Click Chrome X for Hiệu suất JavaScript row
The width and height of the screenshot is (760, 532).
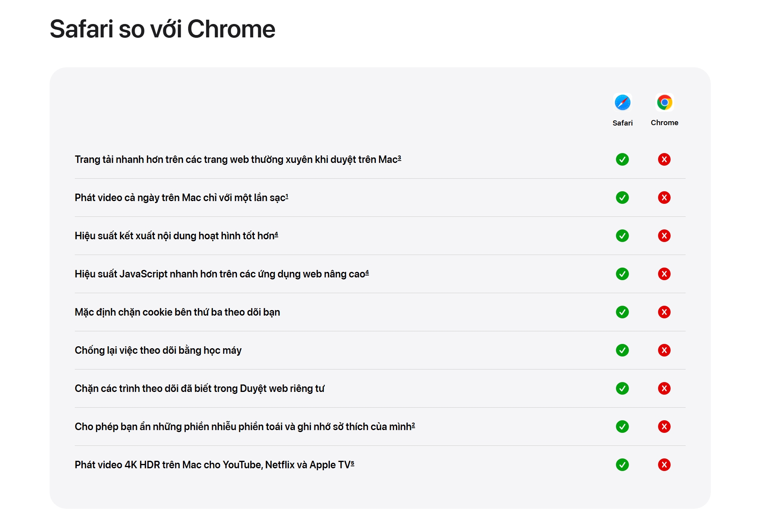(664, 274)
